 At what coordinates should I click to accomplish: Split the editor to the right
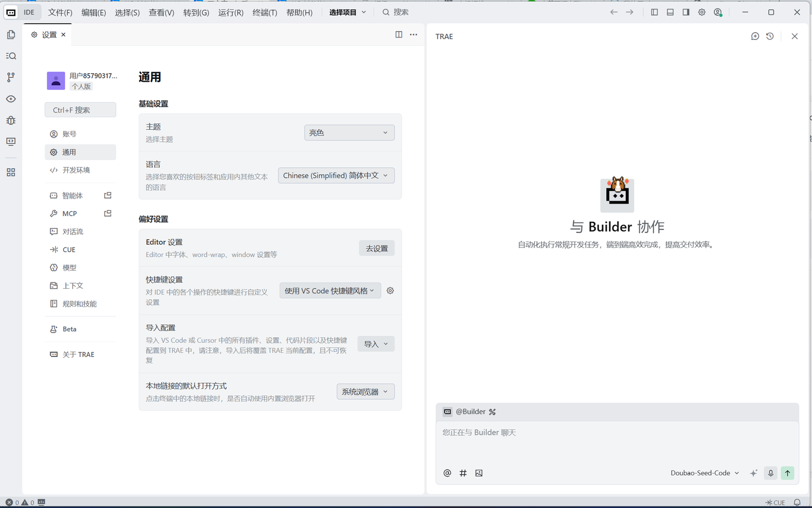pos(399,34)
